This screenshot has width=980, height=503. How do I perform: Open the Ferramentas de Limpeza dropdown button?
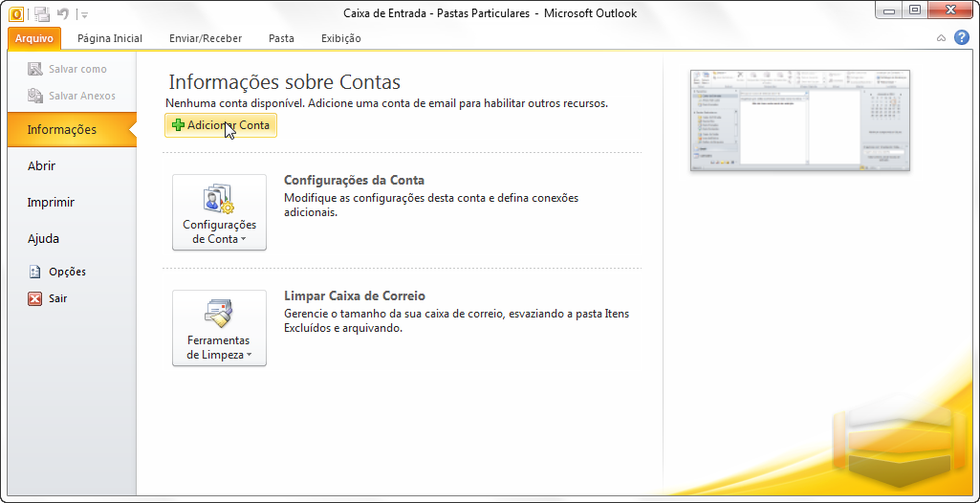click(x=219, y=328)
